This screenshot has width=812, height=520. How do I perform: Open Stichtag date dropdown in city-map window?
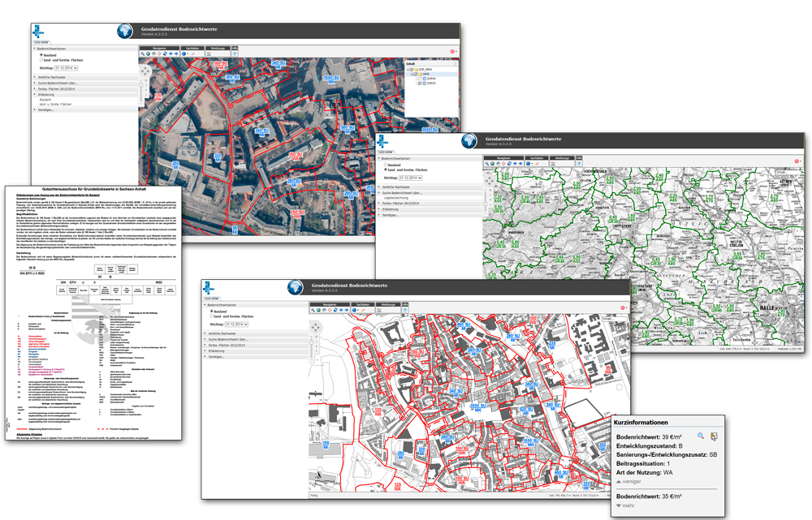[236, 324]
